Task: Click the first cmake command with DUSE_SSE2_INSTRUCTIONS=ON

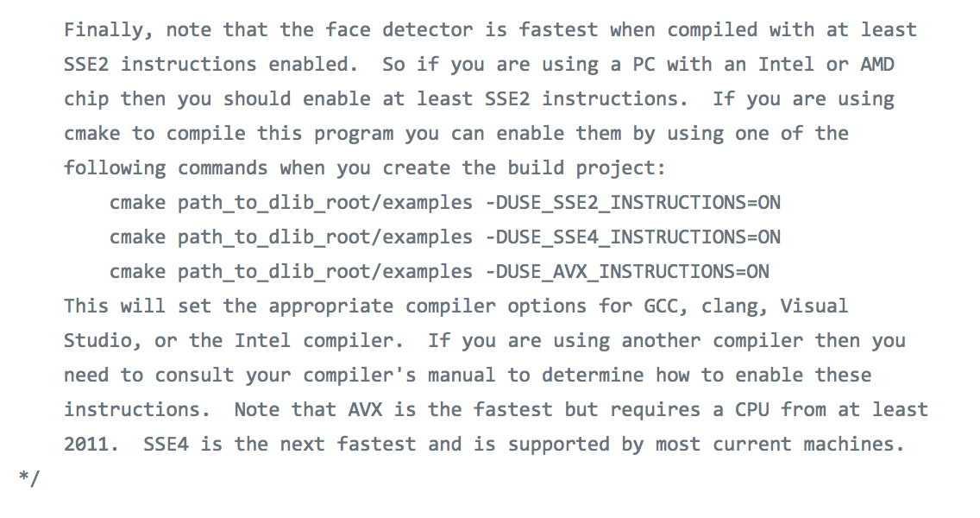Action: pos(444,203)
